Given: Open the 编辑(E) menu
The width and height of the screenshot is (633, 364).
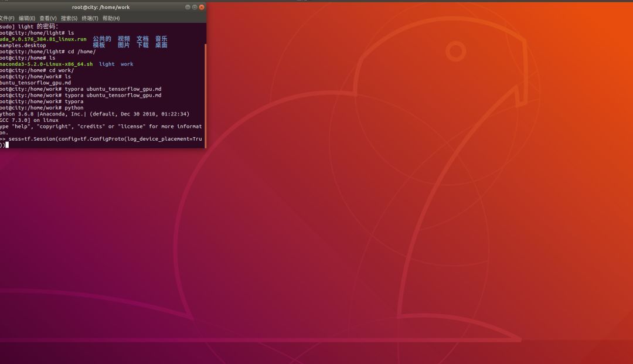Looking at the screenshot, I should click(x=27, y=18).
